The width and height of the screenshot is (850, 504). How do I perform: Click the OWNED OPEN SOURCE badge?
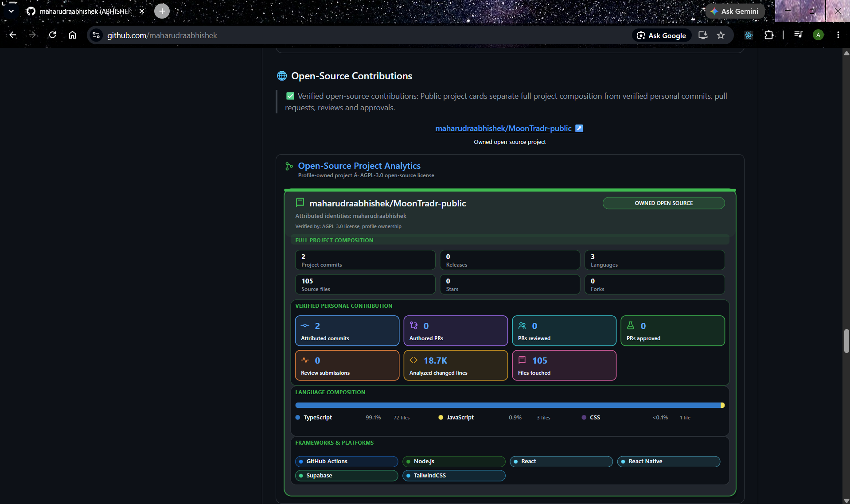click(663, 203)
